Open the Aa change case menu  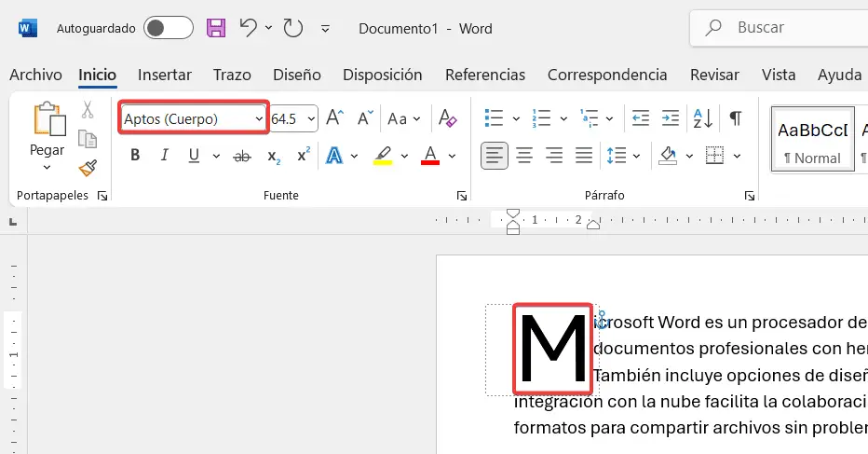pos(403,118)
